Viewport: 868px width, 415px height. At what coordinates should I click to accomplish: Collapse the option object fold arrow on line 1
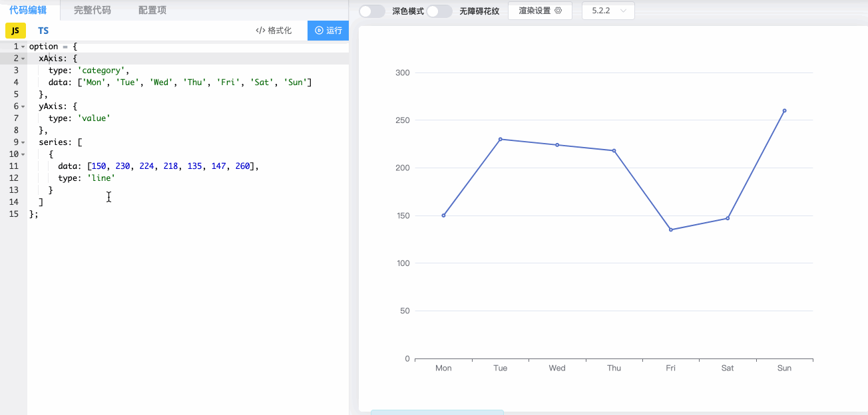23,47
